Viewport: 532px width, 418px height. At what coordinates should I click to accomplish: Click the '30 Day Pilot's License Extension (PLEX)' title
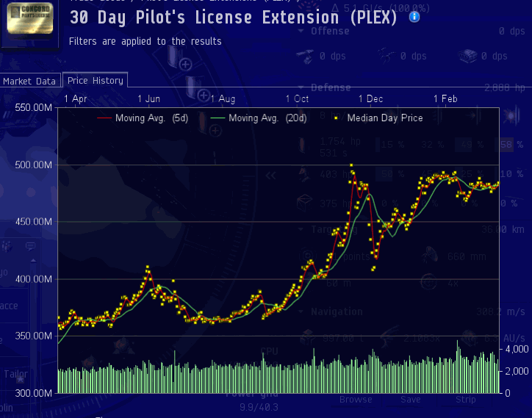click(234, 18)
